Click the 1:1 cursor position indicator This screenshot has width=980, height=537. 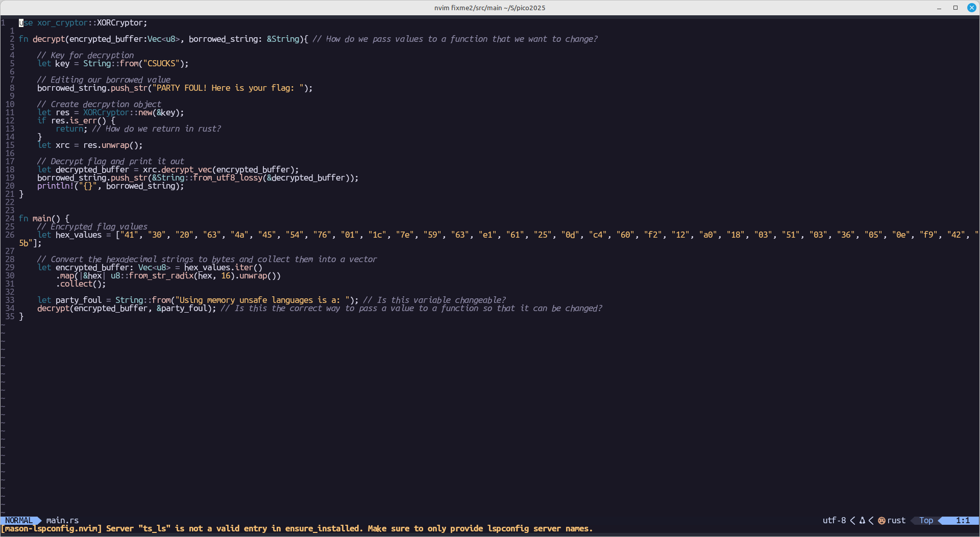[x=963, y=521]
